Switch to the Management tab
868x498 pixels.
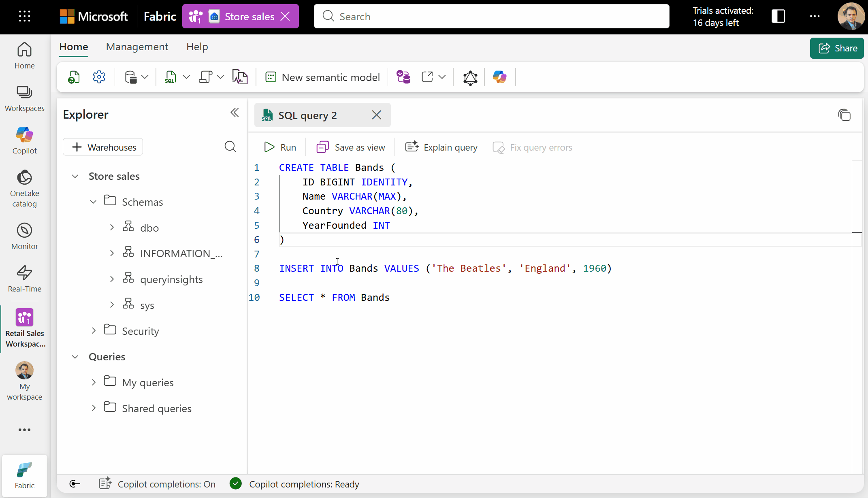[137, 47]
